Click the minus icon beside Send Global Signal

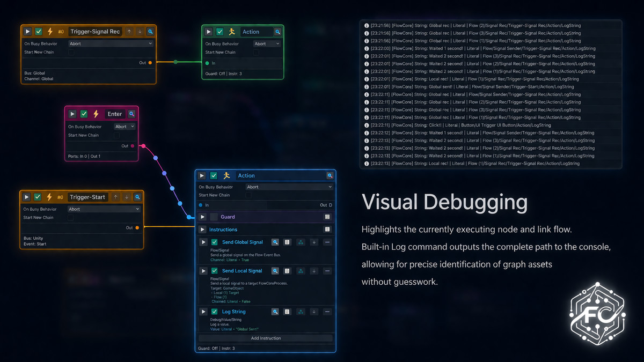327,242
